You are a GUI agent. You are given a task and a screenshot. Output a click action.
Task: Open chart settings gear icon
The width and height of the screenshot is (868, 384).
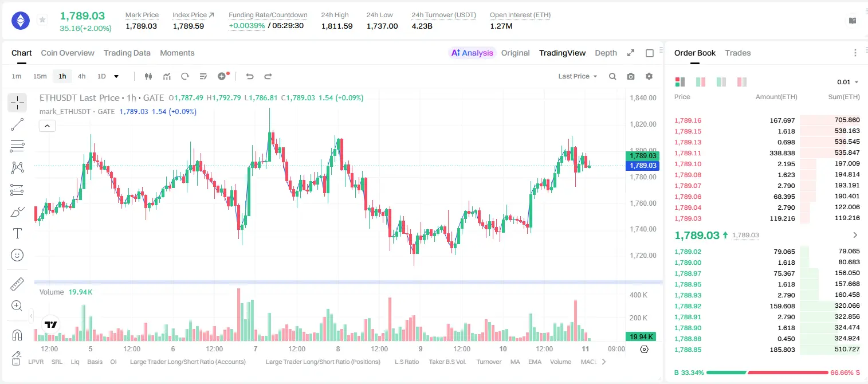pyautogui.click(x=649, y=76)
